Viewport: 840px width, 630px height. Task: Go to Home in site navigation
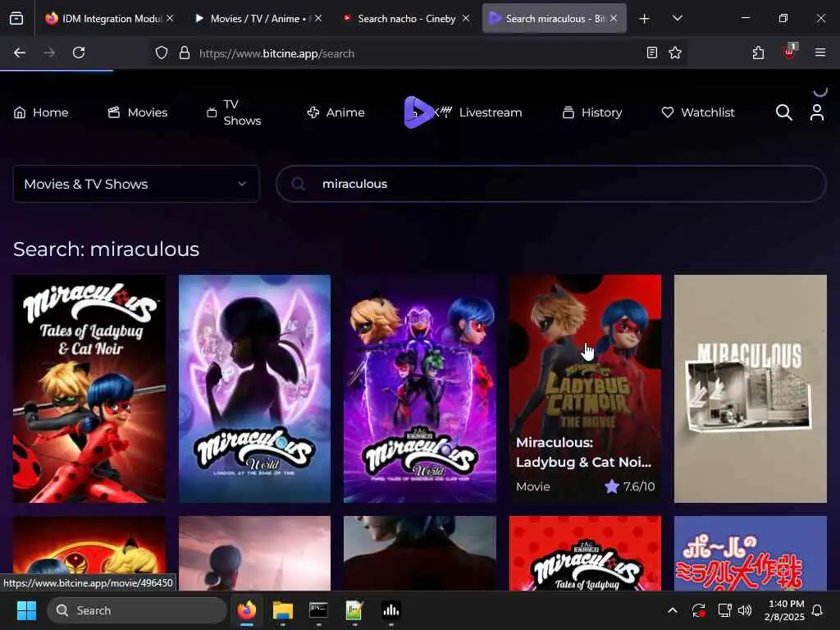coord(41,112)
